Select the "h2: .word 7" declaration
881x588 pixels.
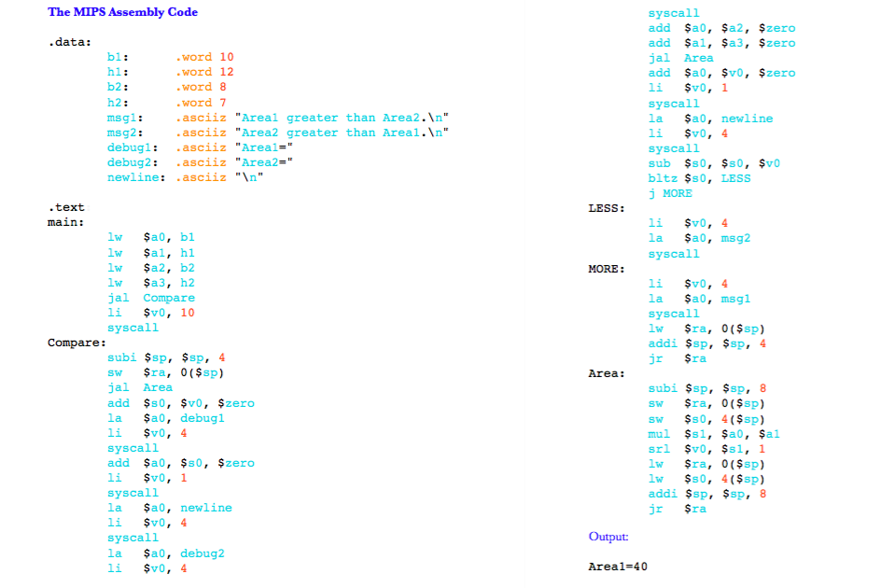pos(167,103)
